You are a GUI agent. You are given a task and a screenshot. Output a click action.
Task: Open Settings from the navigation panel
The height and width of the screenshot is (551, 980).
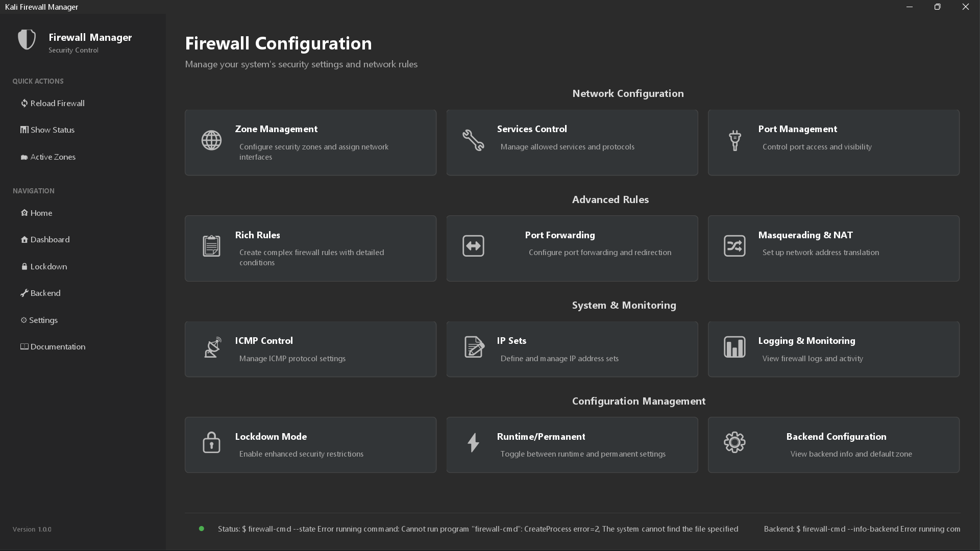(39, 320)
